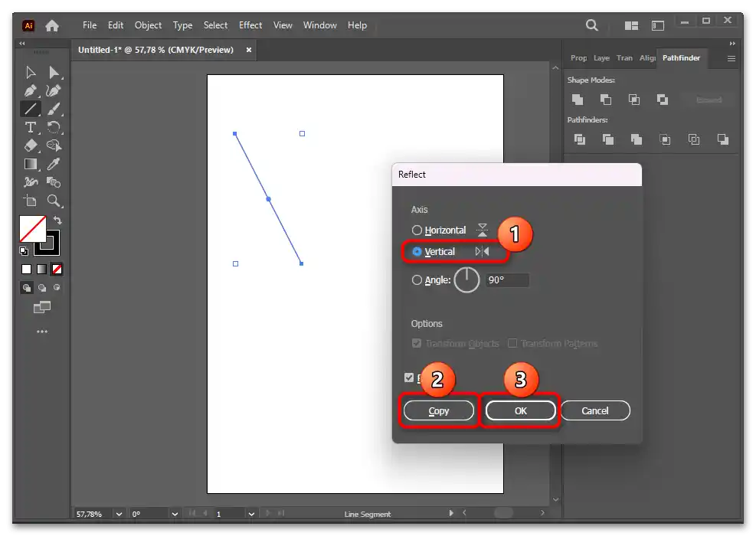Enable Draw Normal mode
Viewport: 756px width, 536px height.
click(x=27, y=288)
